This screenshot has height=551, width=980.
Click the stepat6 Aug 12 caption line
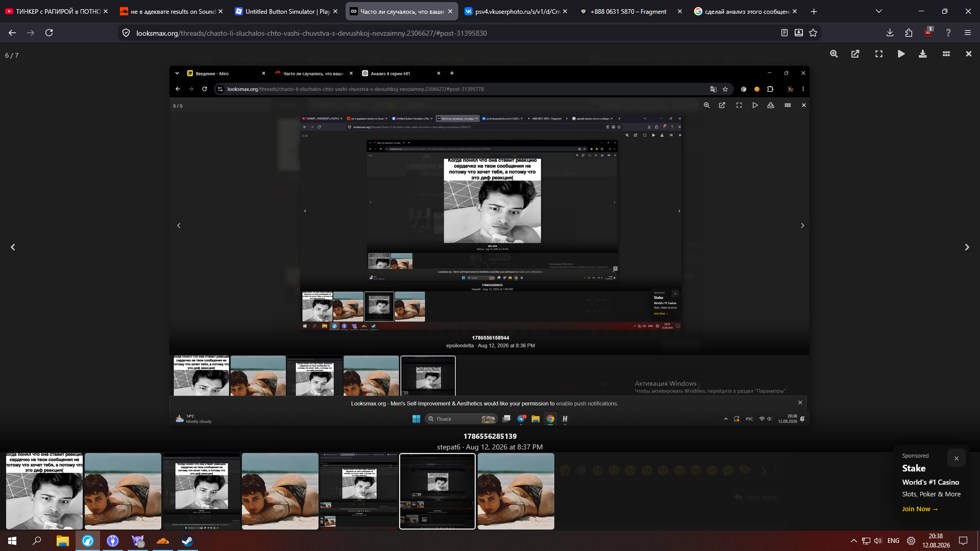pos(490,447)
